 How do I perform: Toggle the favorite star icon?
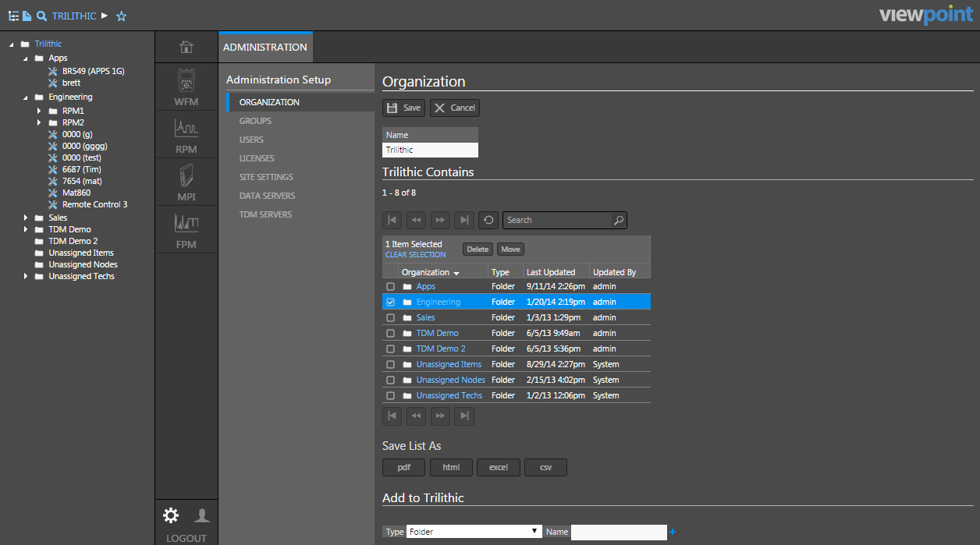(x=121, y=16)
